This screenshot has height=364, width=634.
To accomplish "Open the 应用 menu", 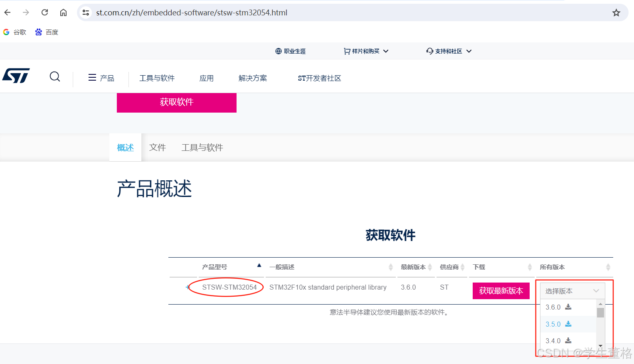I will point(206,78).
